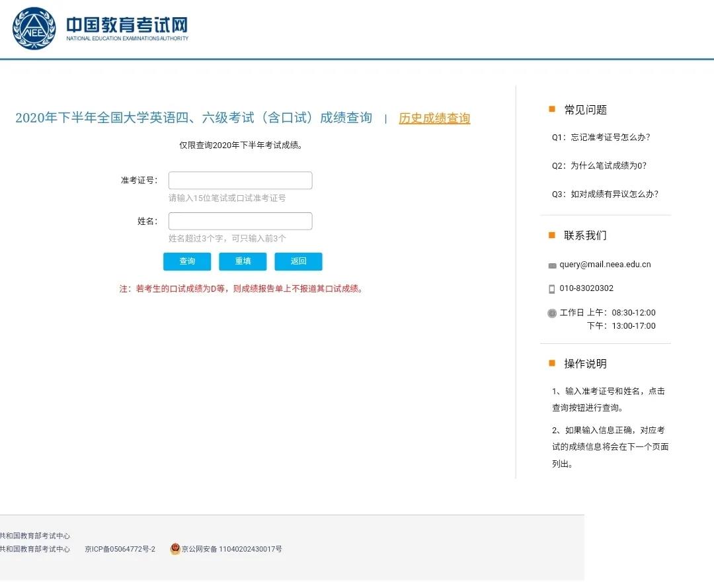Click the NEEA circular logo emblem
Viewport: 714px width, 588px height.
34,28
